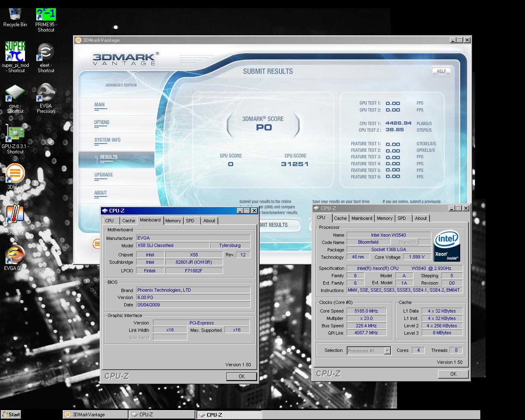Open the super_pi_mod shortcut icon
This screenshot has height=420, width=525.
click(x=15, y=57)
